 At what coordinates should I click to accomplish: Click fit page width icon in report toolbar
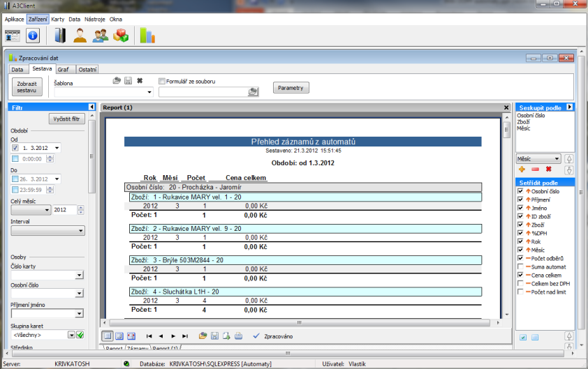point(131,336)
